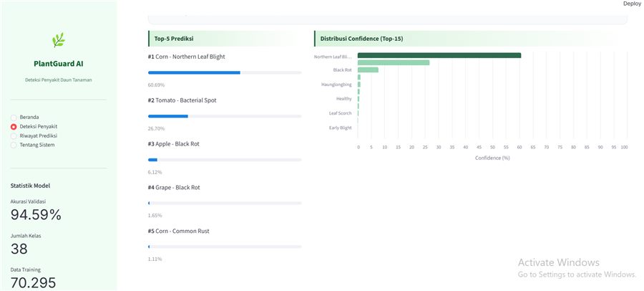Click the 26.70% confidence value
Image resolution: width=644 pixels, height=291 pixels.
[156, 128]
